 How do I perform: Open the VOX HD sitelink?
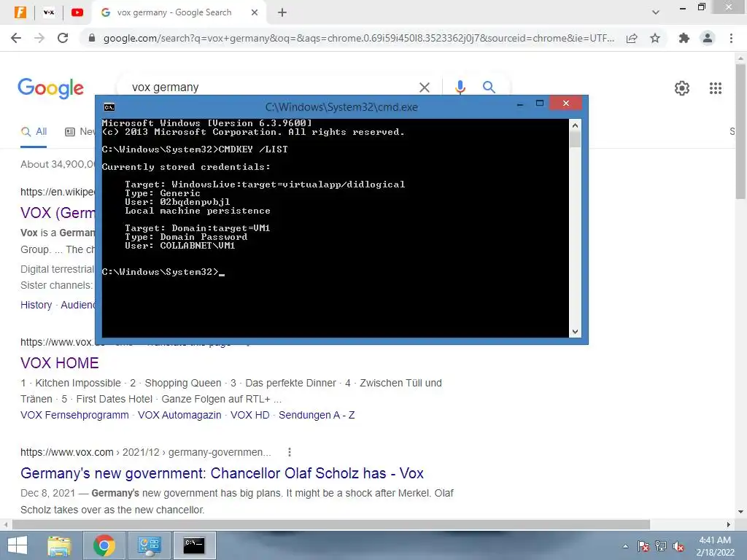pos(250,415)
